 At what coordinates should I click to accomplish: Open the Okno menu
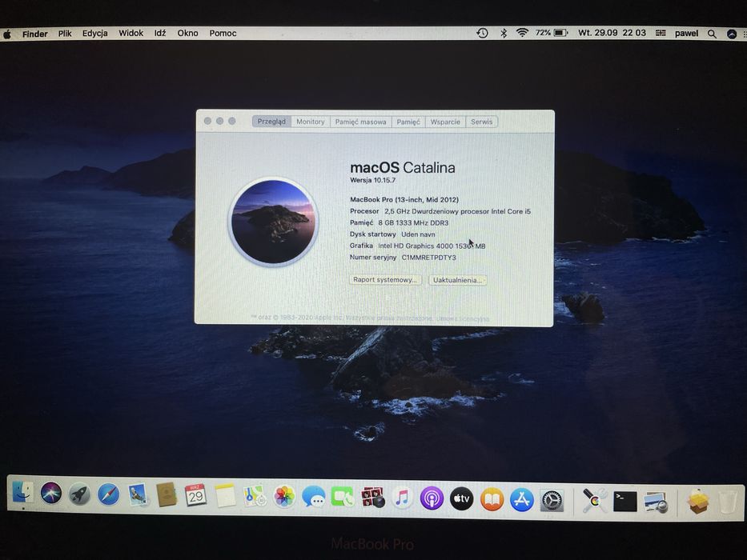click(x=187, y=33)
